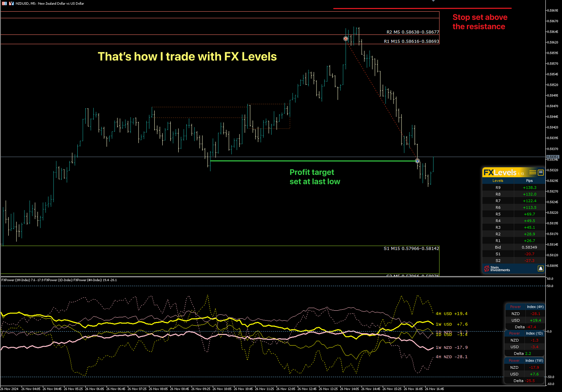Select the R9 resistance level row
Image resolution: width=562 pixels, height=392 pixels.
(x=498, y=187)
